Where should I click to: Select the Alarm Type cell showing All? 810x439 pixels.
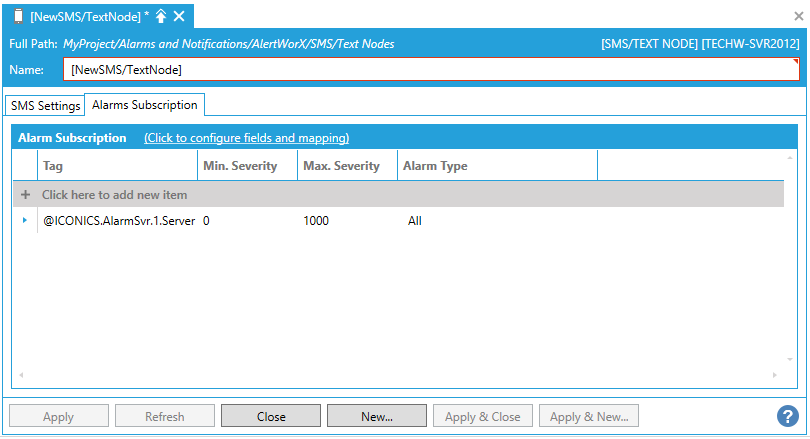point(415,221)
